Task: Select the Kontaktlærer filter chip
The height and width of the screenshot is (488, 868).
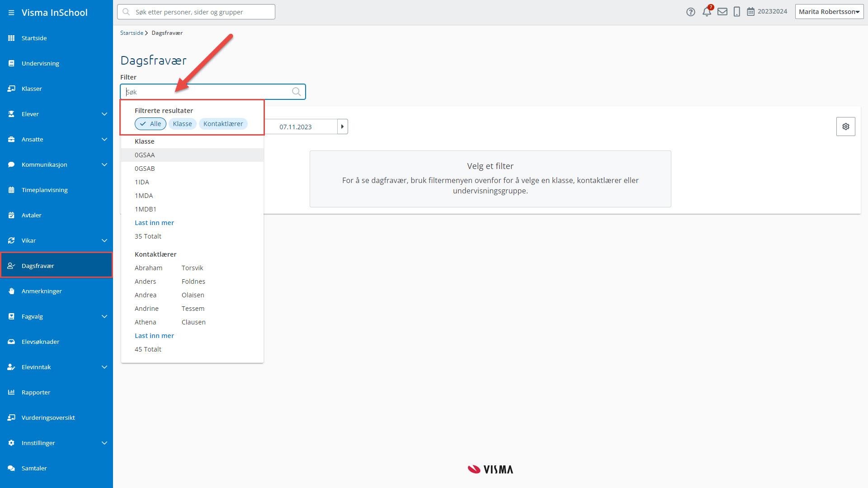Action: 223,124
